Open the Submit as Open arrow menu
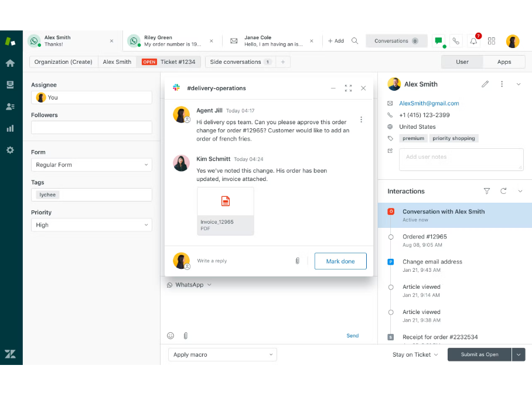The height and width of the screenshot is (396, 532). [x=519, y=354]
